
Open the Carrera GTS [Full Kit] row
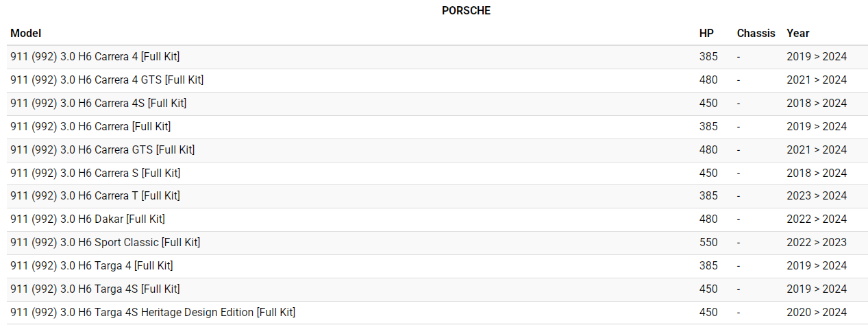[102, 149]
